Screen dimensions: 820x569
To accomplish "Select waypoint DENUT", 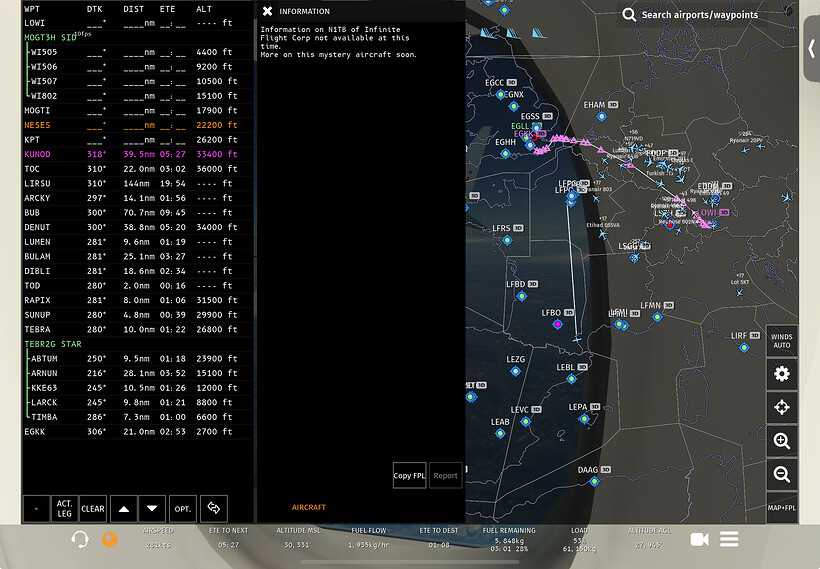I will tap(139, 228).
